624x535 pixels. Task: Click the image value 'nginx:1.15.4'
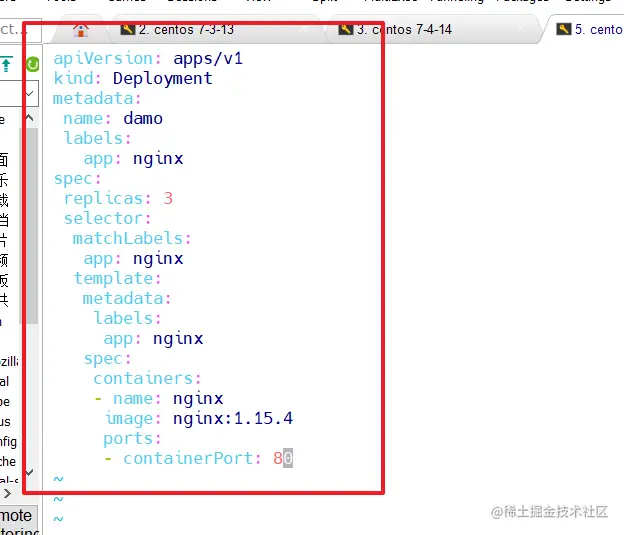click(233, 419)
